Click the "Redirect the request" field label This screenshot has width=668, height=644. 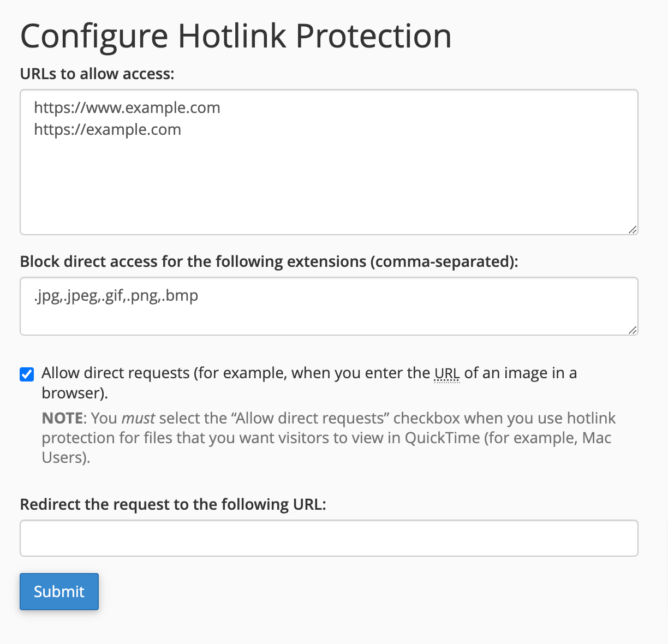(x=172, y=504)
